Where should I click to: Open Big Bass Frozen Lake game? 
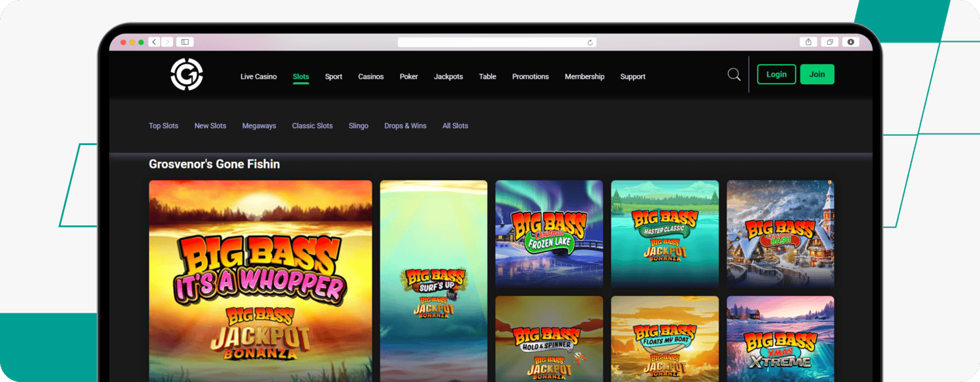[549, 234]
